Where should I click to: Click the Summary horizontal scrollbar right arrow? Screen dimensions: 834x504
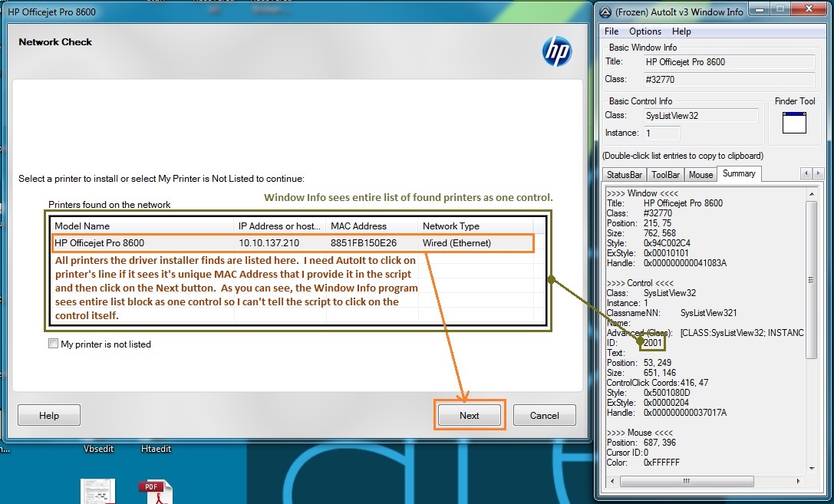coord(799,481)
